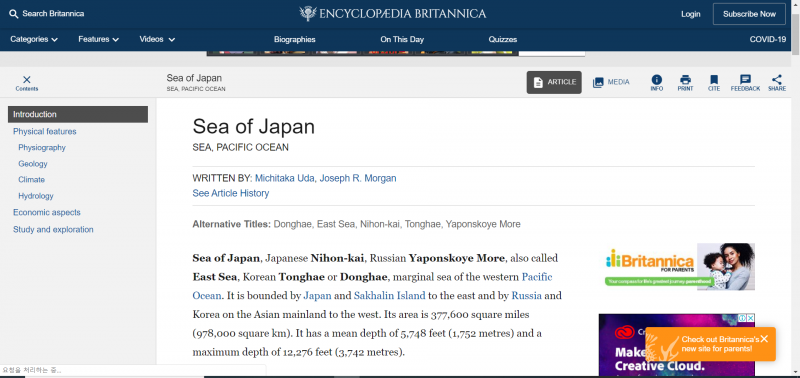Viewport: 800px width, 378px height.
Task: Click the Encyclopaedia Britannica thistle logo
Action: (x=308, y=14)
